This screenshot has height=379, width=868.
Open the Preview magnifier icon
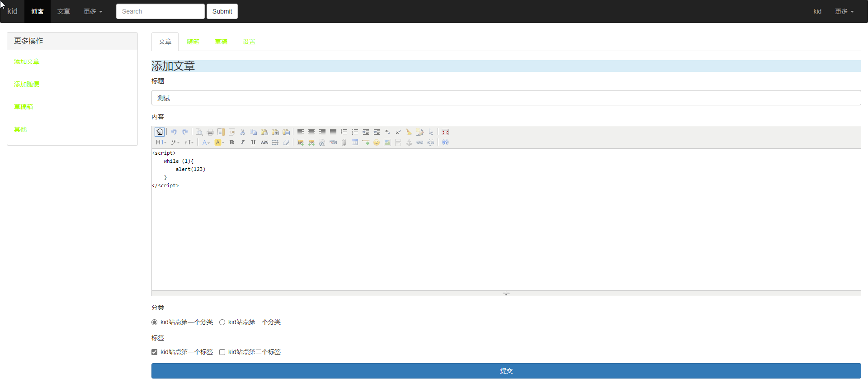coord(199,132)
